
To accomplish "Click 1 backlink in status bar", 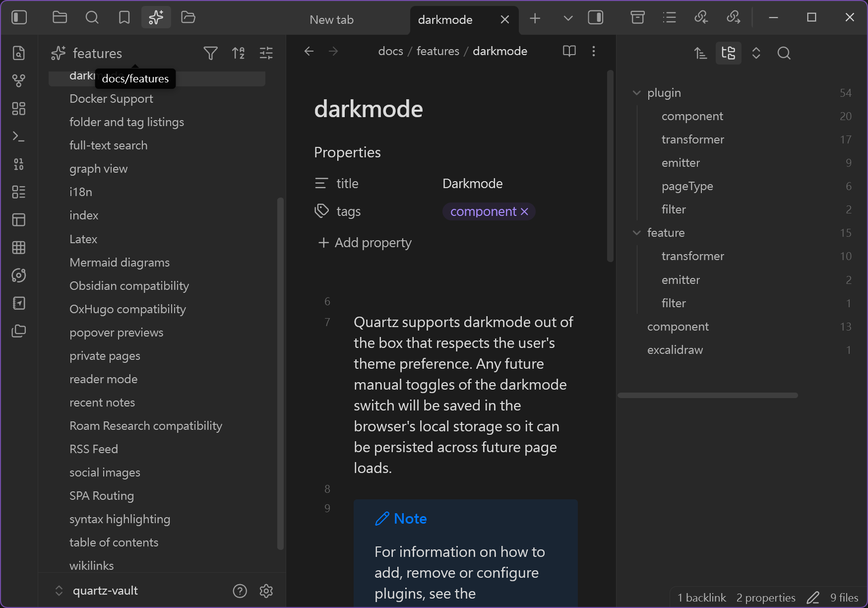I will (701, 598).
